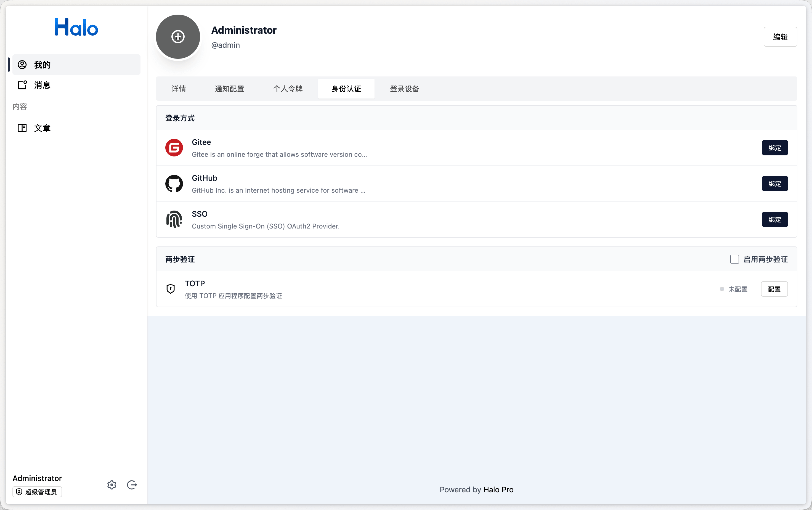This screenshot has width=812, height=510.
Task: Click the Gitee provider title
Action: 201,142
